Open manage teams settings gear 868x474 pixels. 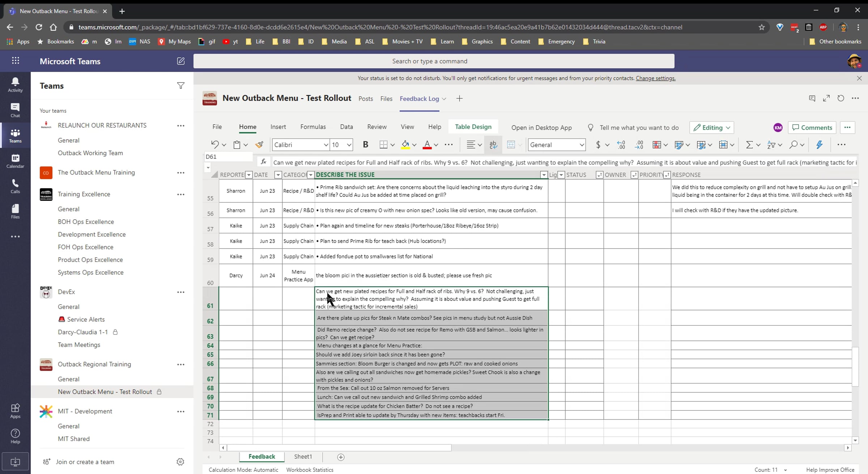point(180,462)
